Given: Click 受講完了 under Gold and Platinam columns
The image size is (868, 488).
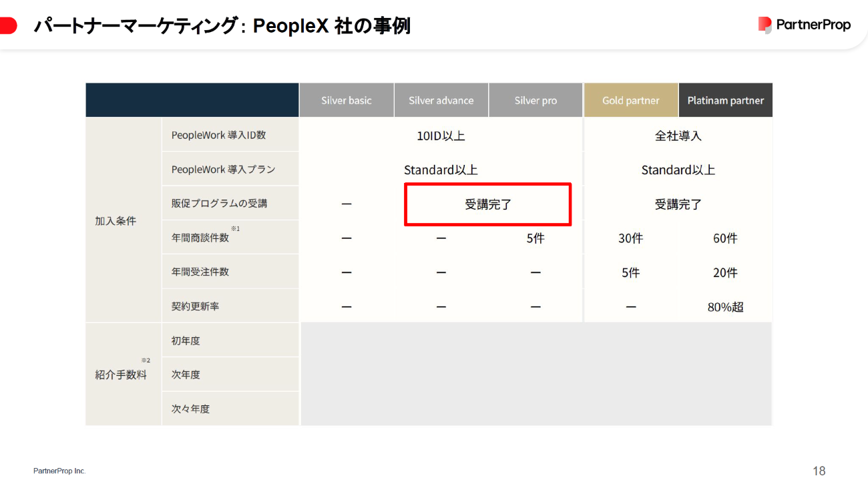Looking at the screenshot, I should (x=678, y=204).
